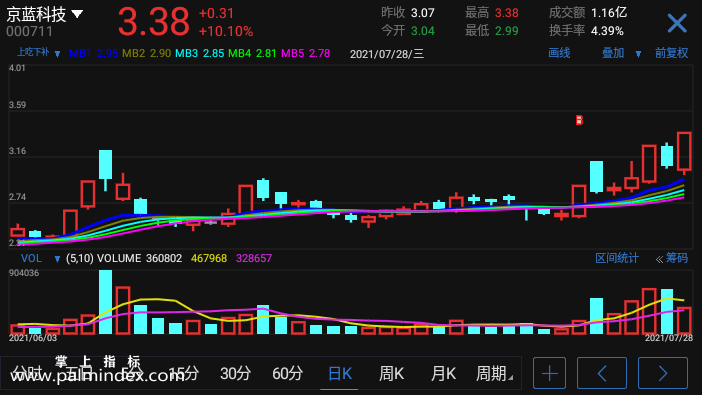Zoom in with the plus icon
This screenshot has width=702, height=395.
tap(549, 373)
